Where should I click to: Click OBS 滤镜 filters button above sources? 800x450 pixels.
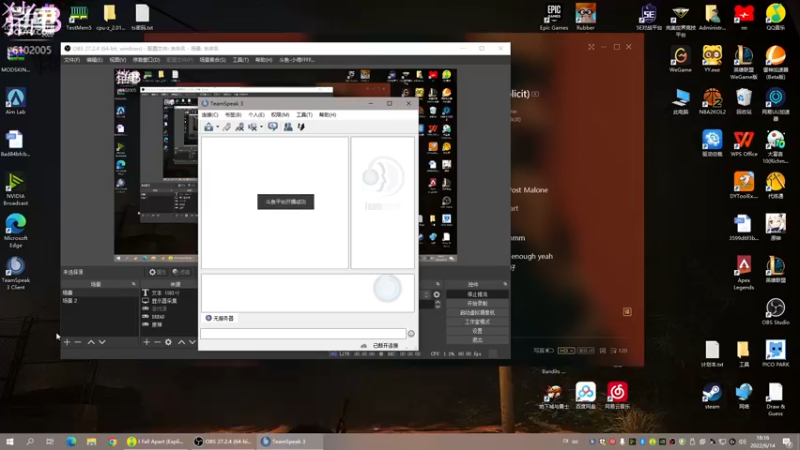tap(181, 272)
